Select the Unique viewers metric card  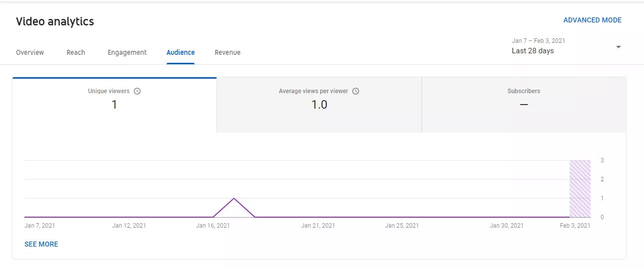[x=114, y=105]
